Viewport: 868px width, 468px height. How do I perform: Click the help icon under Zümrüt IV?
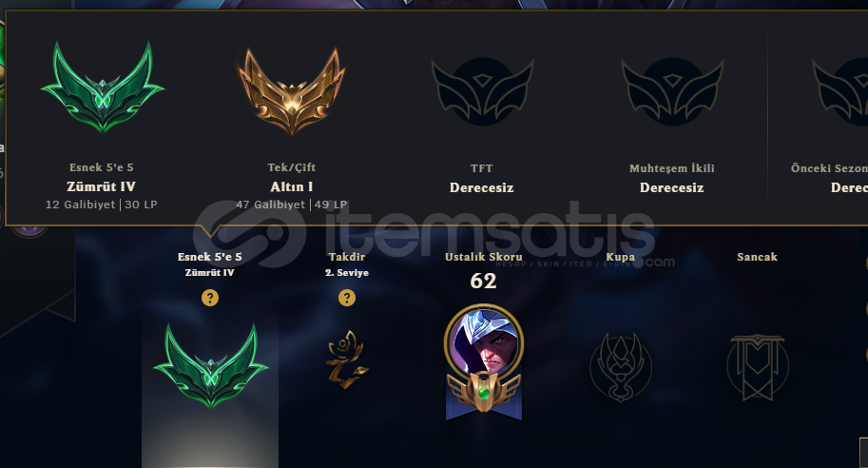pos(210,298)
